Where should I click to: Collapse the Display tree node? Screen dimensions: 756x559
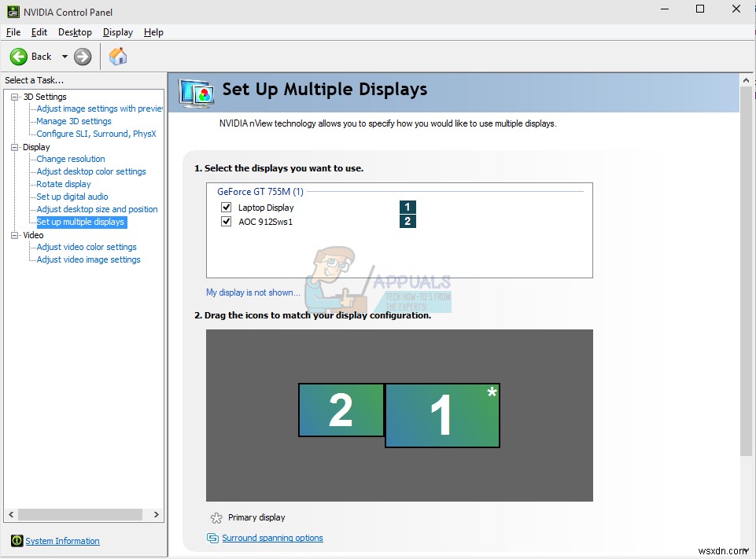(x=14, y=147)
